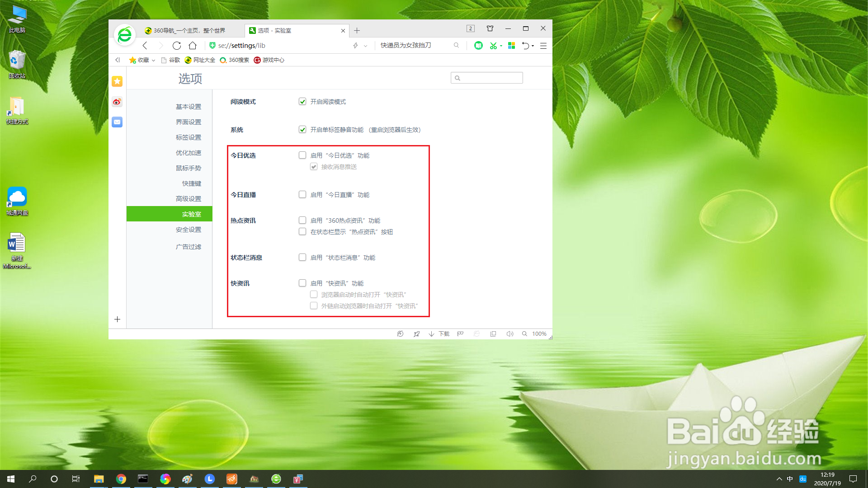Click the status bar mute speaker icon

(509, 334)
